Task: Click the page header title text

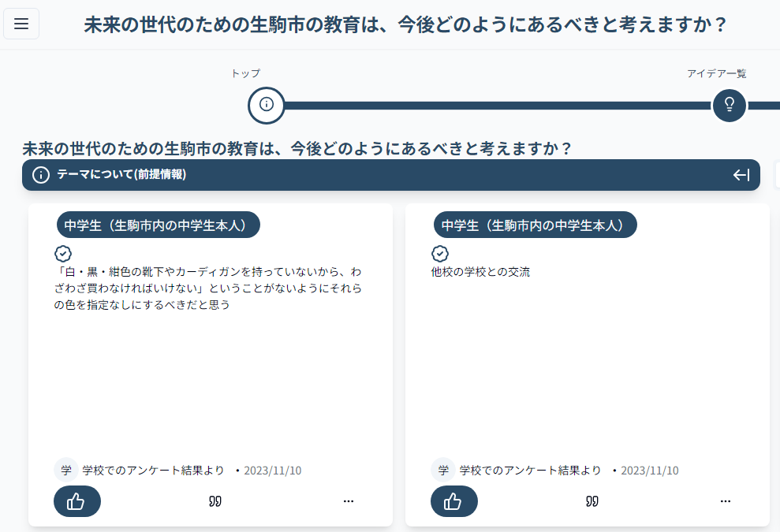Action: pos(405,24)
